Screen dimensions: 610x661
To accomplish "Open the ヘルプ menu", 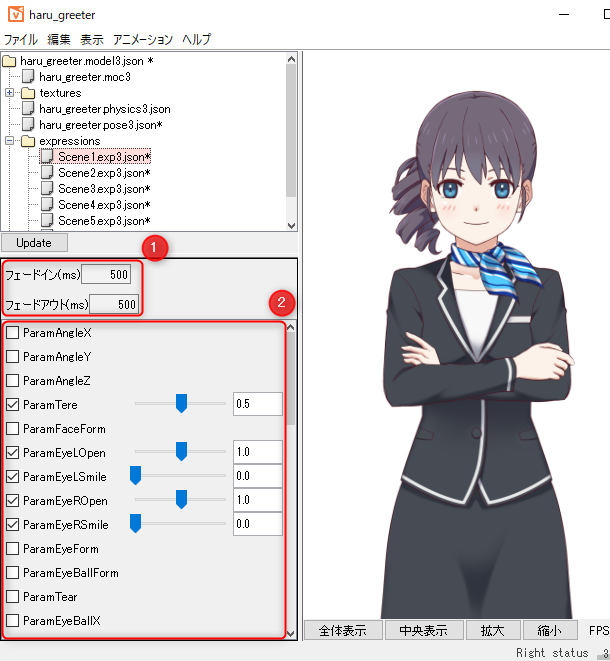I will tap(196, 40).
